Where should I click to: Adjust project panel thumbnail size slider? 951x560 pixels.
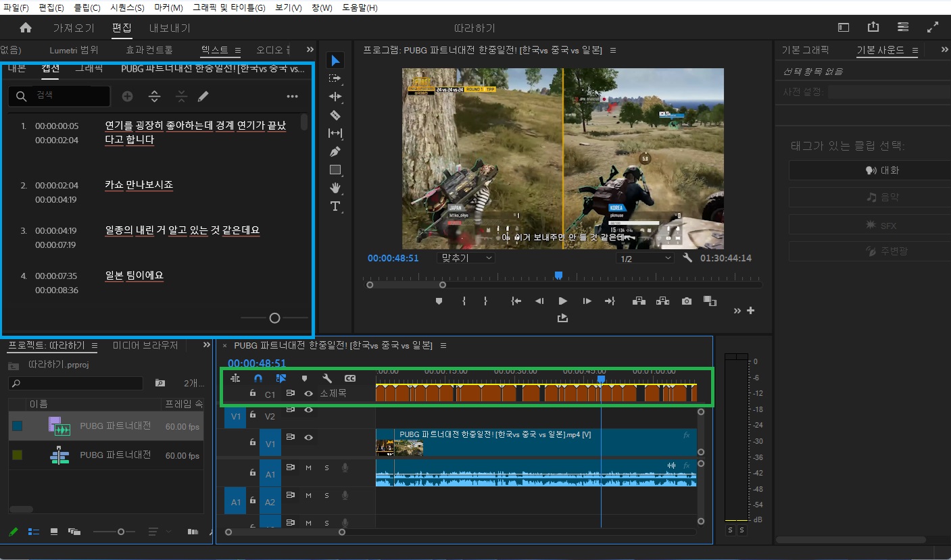point(121,532)
